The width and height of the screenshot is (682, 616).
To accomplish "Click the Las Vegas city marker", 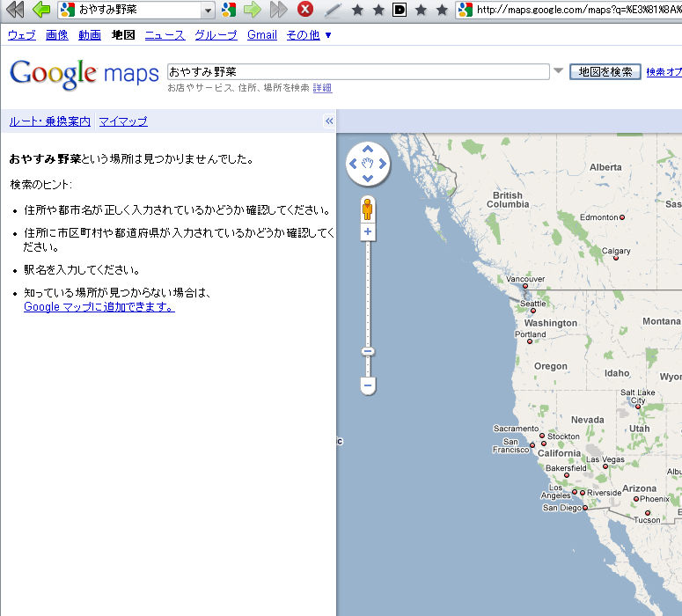I will [x=605, y=466].
